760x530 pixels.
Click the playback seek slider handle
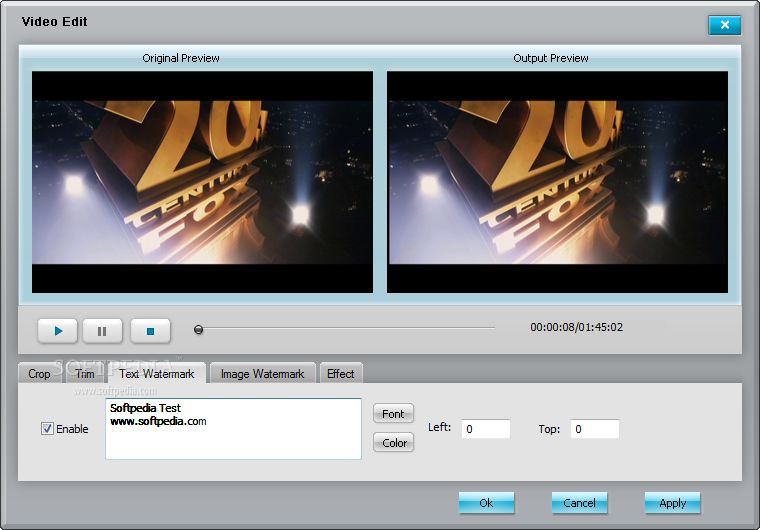click(x=198, y=330)
